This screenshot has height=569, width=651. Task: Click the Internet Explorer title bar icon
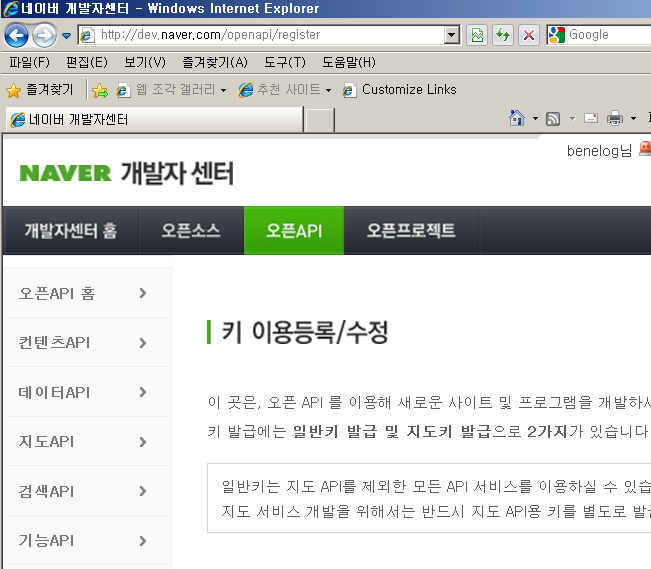[11, 9]
